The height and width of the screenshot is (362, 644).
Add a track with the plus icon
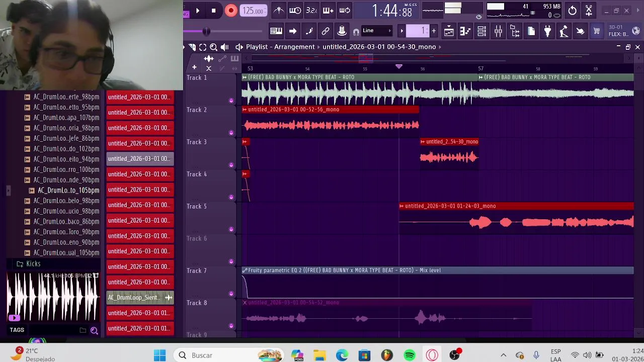(x=194, y=67)
